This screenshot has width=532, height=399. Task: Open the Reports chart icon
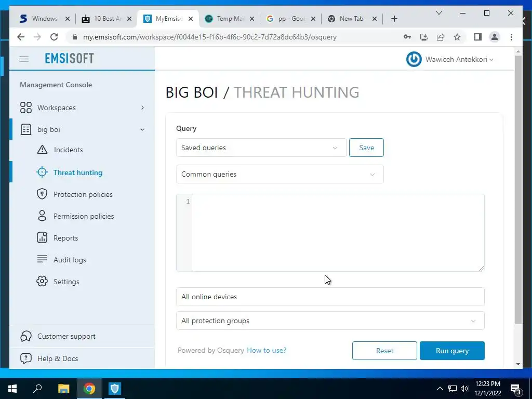click(42, 238)
